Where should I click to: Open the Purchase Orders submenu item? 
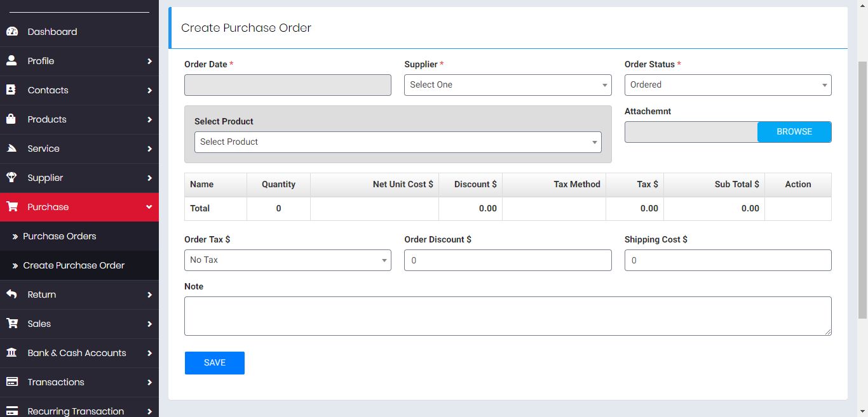click(60, 236)
